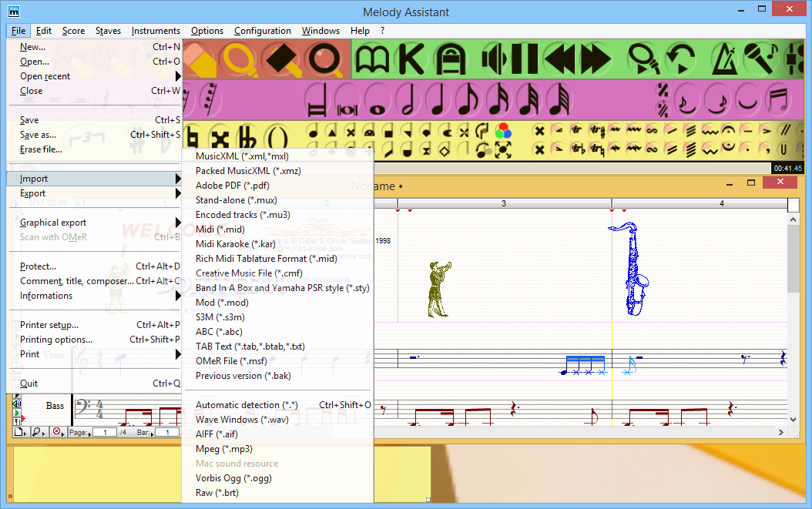This screenshot has width=812, height=509.
Task: Click the padlock icon
Action: (451, 59)
